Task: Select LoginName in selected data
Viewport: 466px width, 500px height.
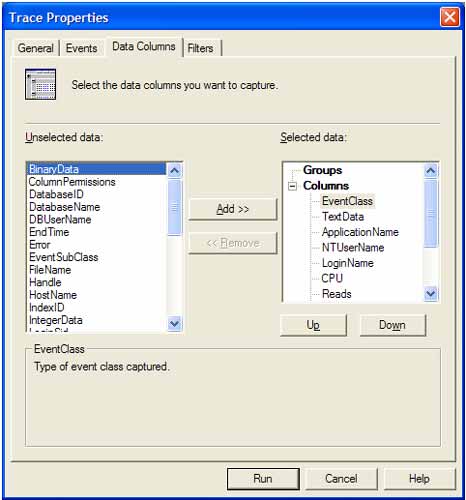Action: (x=348, y=263)
